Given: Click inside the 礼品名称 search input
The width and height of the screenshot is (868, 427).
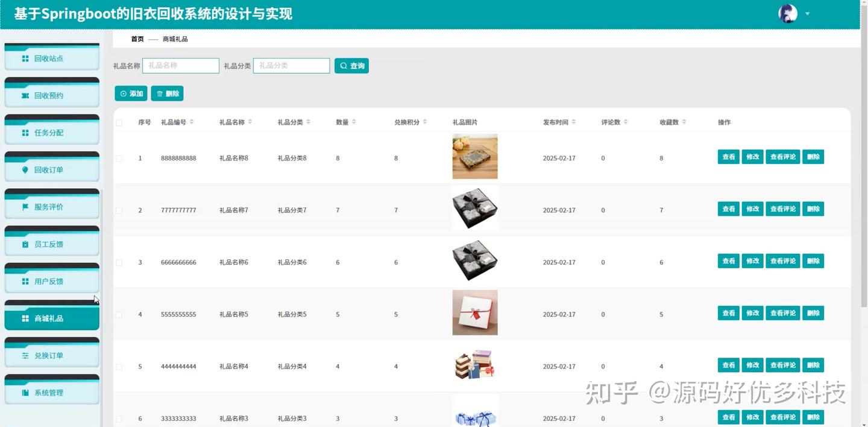Looking at the screenshot, I should tap(180, 65).
